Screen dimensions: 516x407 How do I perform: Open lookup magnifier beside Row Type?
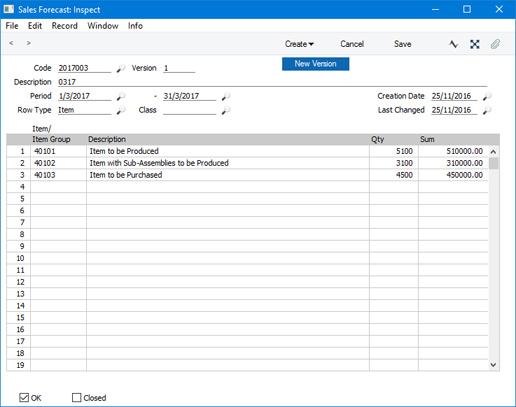pyautogui.click(x=121, y=110)
